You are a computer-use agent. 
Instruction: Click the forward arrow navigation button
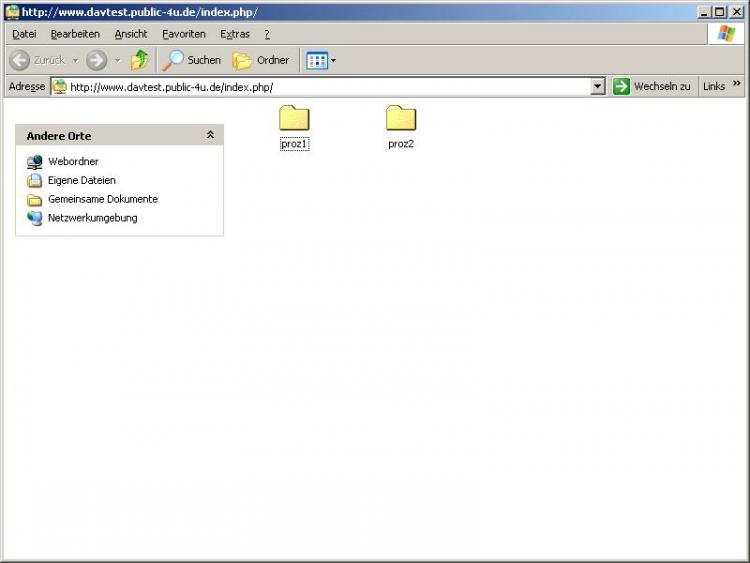click(96, 60)
